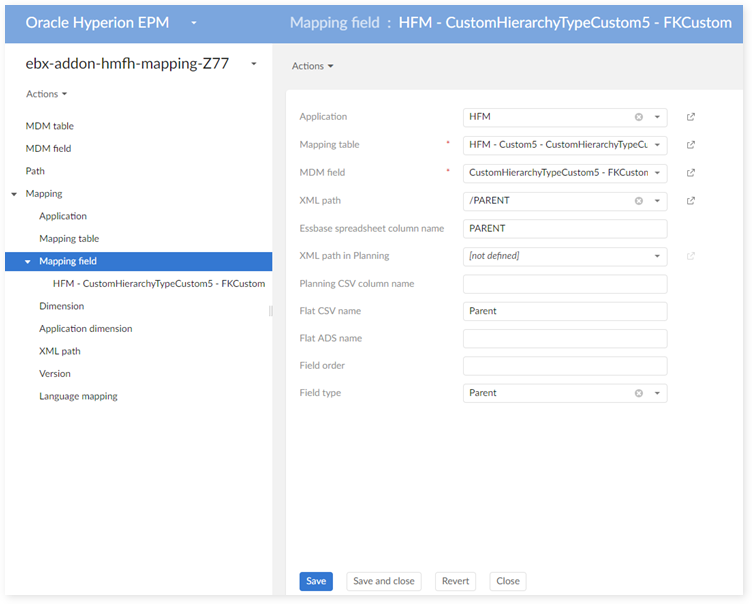This screenshot has width=752, height=604.
Task: Open the Oracle Hyperion EPM header dropdown
Action: (x=194, y=22)
